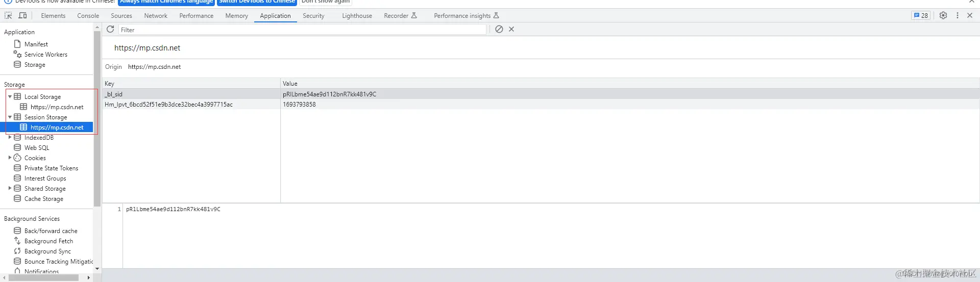Select https://mp.csdn.net under Session Storage
980x282 pixels.
pyautogui.click(x=57, y=127)
